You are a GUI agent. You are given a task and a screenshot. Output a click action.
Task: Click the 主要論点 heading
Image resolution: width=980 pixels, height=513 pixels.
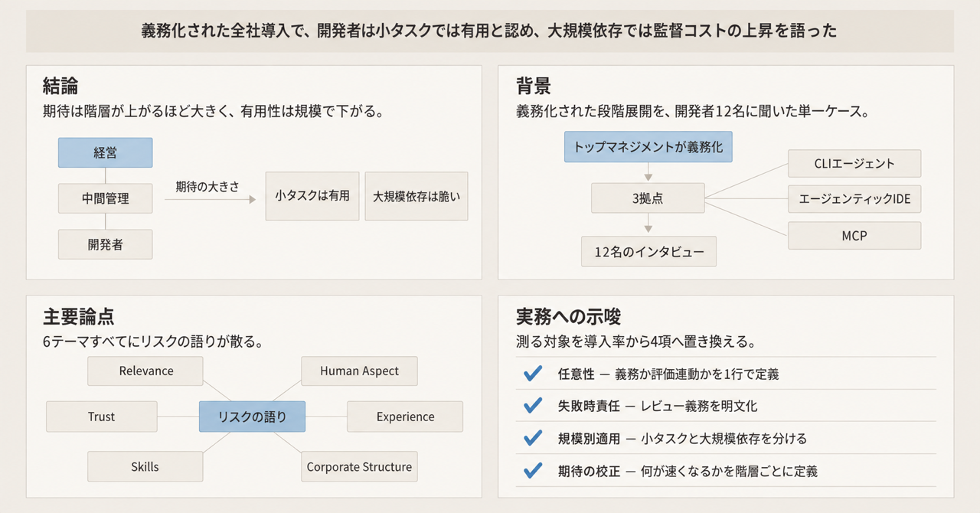pyautogui.click(x=79, y=316)
